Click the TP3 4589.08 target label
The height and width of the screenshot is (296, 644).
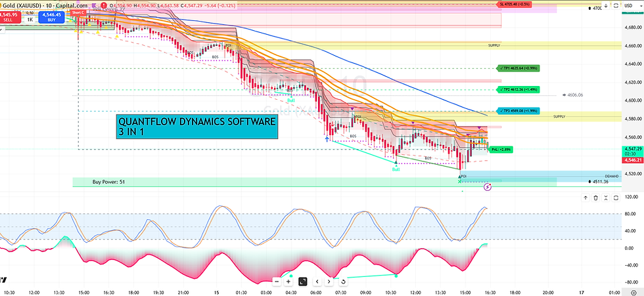[518, 111]
